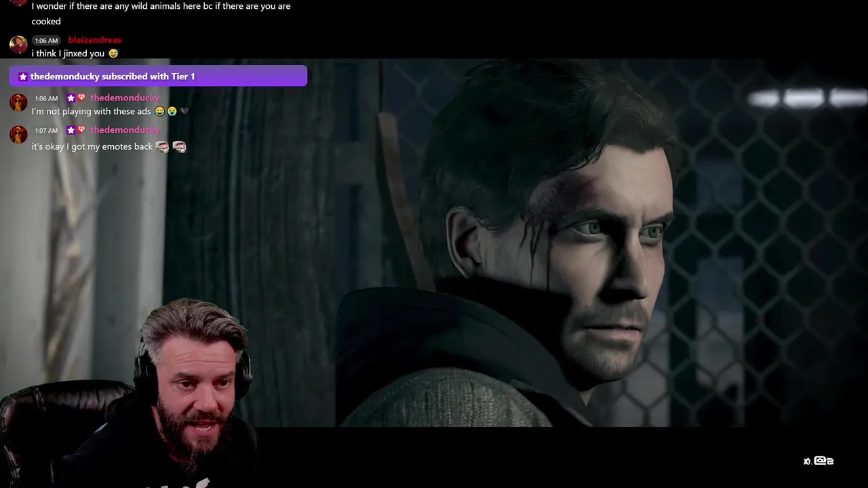Click the 1:06 AM timestamp beside thedemonducky
Screen dimensions: 868x488
(46, 99)
